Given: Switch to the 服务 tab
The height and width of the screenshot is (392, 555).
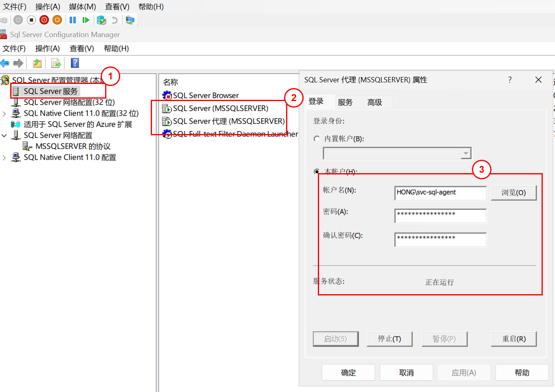Looking at the screenshot, I should (x=345, y=102).
